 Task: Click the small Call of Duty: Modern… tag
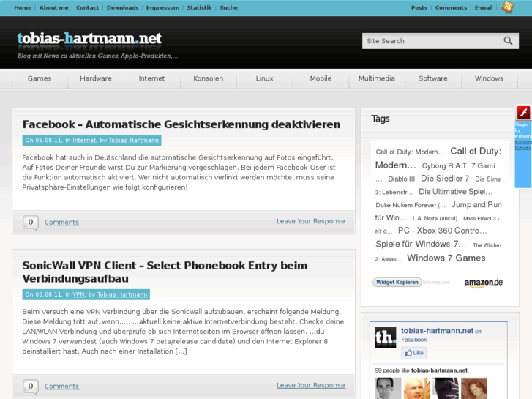click(410, 152)
